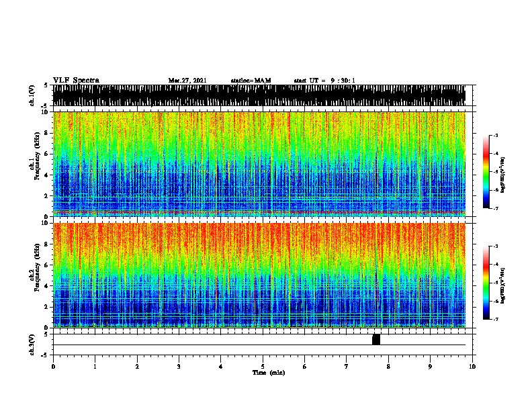Image resolution: width=532 pixels, height=411 pixels.
Task: Click the ch.2 frequency tick label "2"
Action: pos(47,307)
